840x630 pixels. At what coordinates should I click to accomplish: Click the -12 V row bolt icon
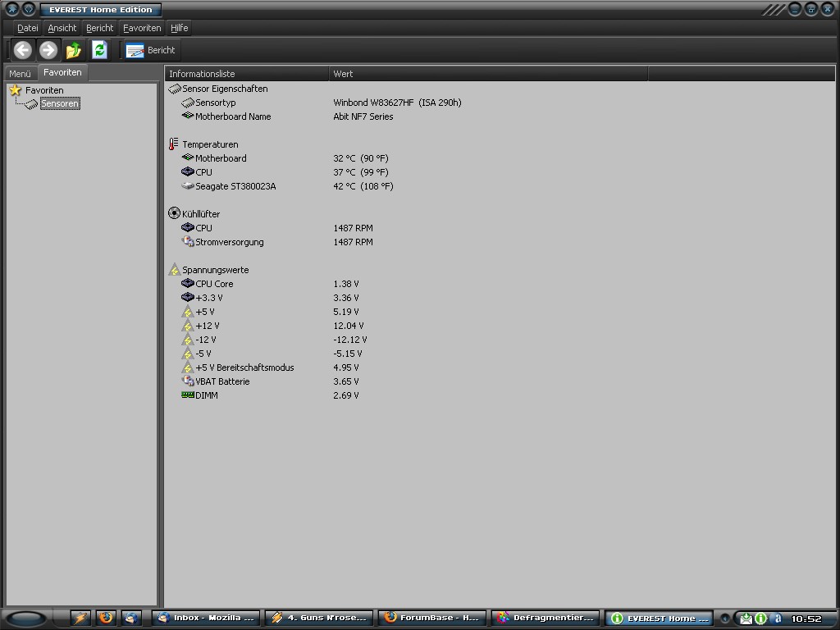click(x=188, y=340)
